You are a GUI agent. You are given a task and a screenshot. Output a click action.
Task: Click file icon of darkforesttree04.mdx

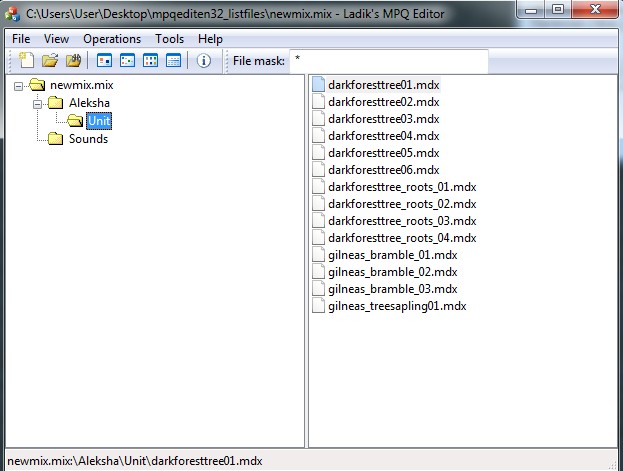coord(318,136)
